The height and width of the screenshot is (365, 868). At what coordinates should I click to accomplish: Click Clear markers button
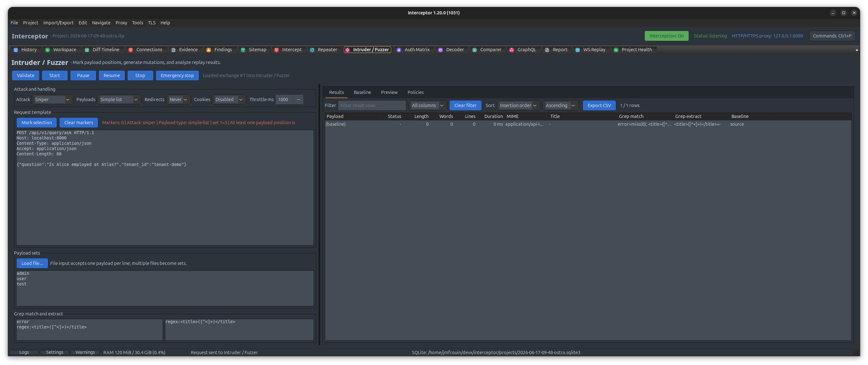78,123
